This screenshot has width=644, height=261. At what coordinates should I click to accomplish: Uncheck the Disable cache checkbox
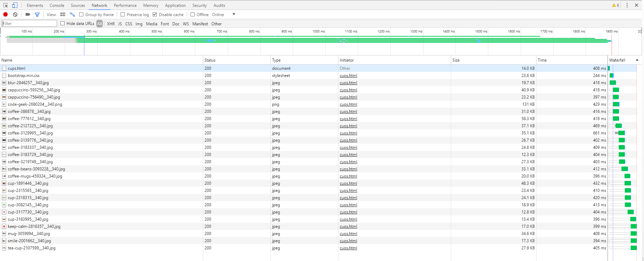(x=155, y=14)
